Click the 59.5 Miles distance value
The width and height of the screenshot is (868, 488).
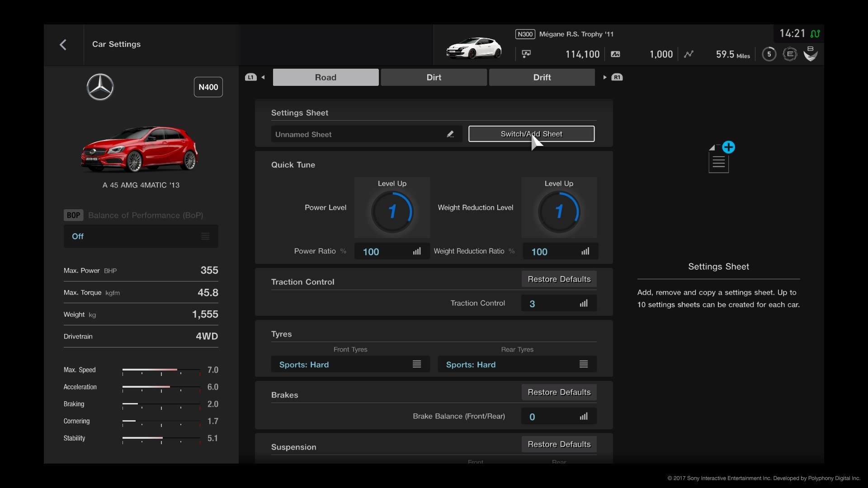tap(733, 54)
